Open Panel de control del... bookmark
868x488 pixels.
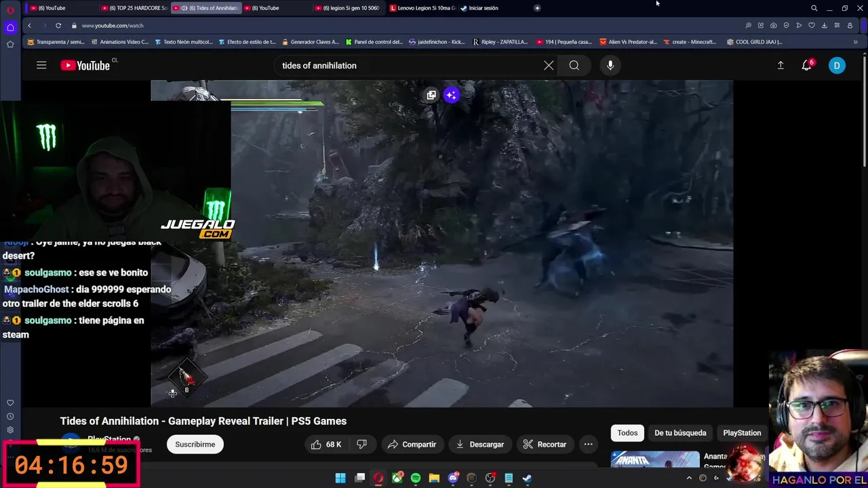coord(374,42)
